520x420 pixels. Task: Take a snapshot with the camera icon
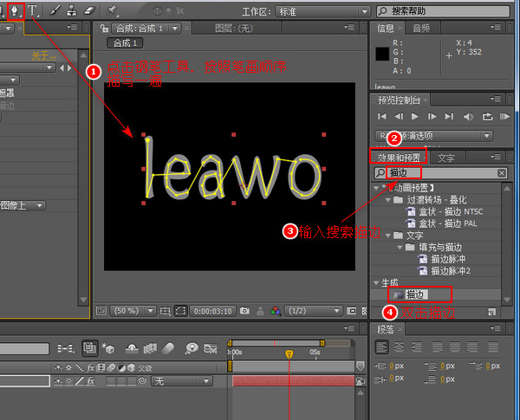coord(244,311)
